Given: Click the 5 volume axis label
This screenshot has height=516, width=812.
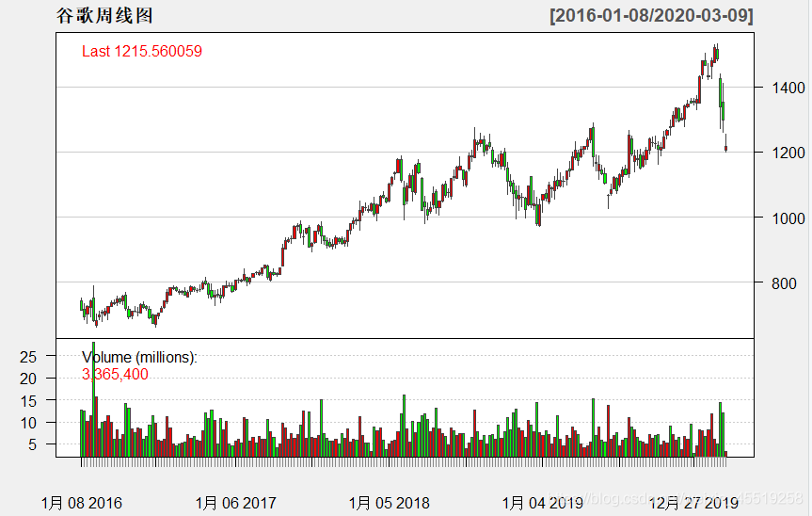Looking at the screenshot, I should point(32,444).
